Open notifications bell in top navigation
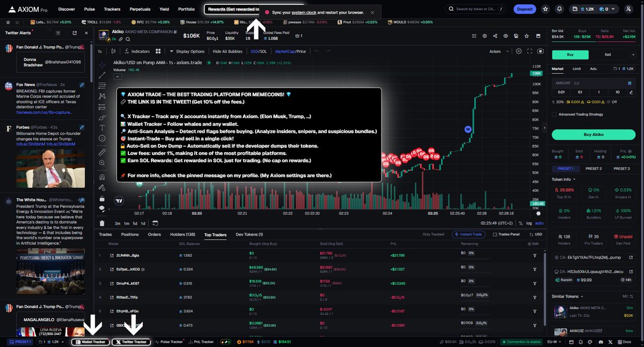The image size is (644, 347). (560, 9)
